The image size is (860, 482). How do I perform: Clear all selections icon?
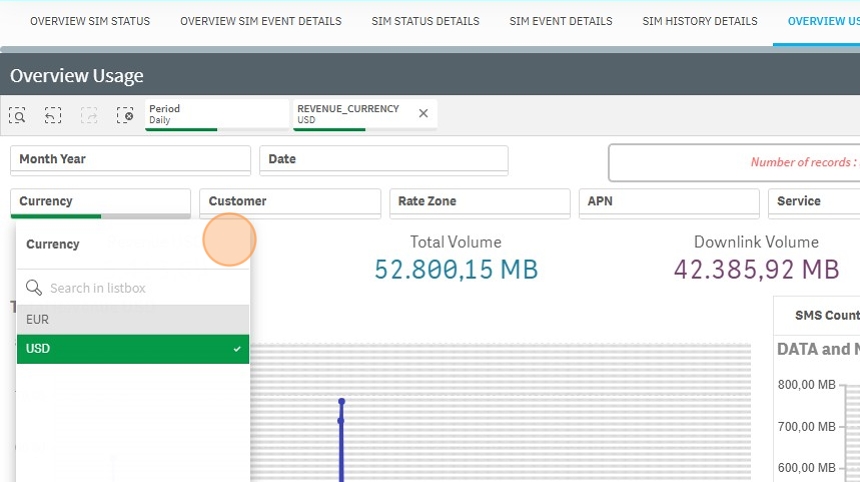tap(125, 115)
